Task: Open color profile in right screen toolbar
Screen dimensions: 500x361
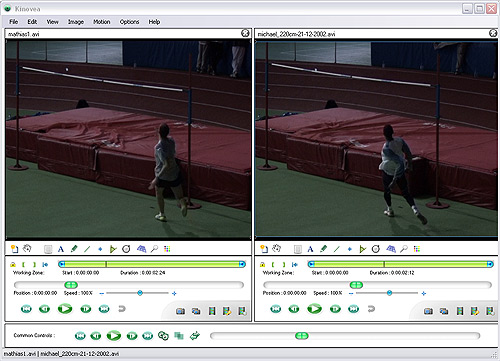Action: click(417, 249)
